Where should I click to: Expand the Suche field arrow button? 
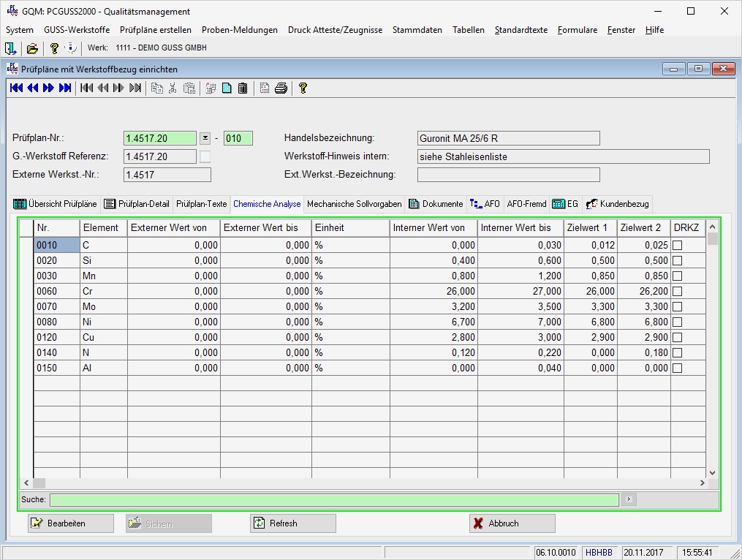coord(627,499)
